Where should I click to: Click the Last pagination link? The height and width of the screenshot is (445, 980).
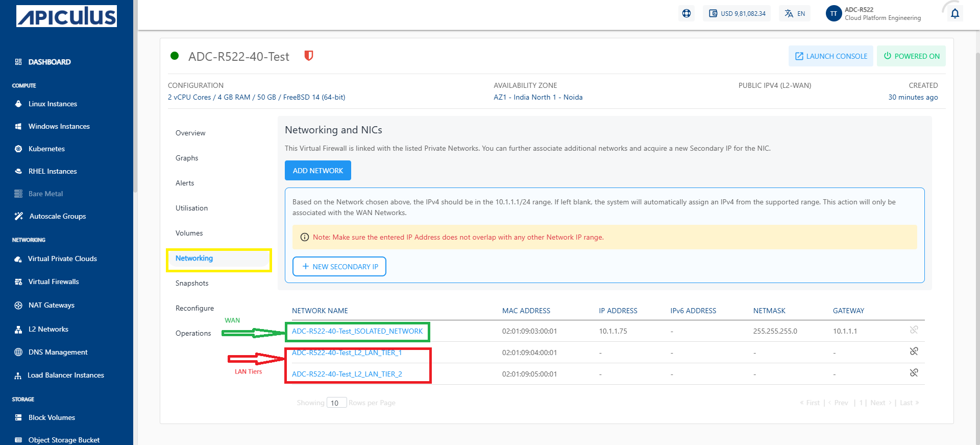(x=909, y=403)
